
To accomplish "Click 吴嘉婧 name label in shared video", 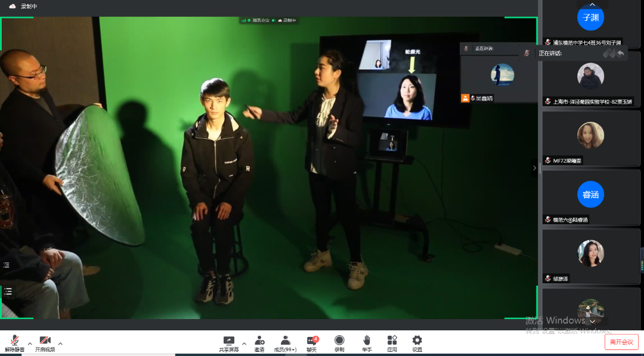I will [x=484, y=98].
